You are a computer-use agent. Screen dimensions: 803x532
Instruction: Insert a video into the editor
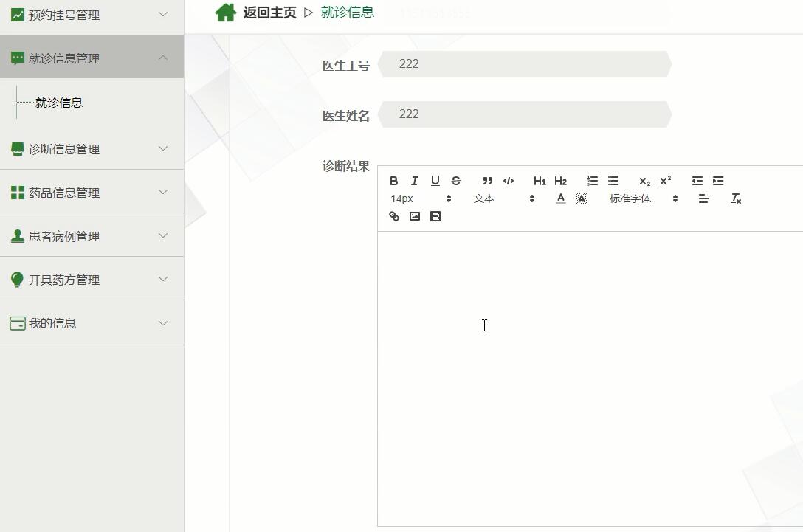[x=435, y=216]
